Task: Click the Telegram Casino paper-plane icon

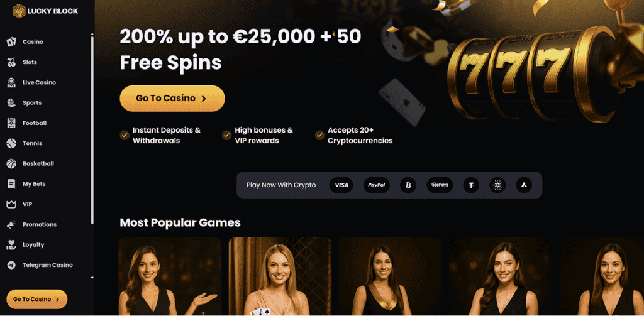Action: [x=11, y=265]
